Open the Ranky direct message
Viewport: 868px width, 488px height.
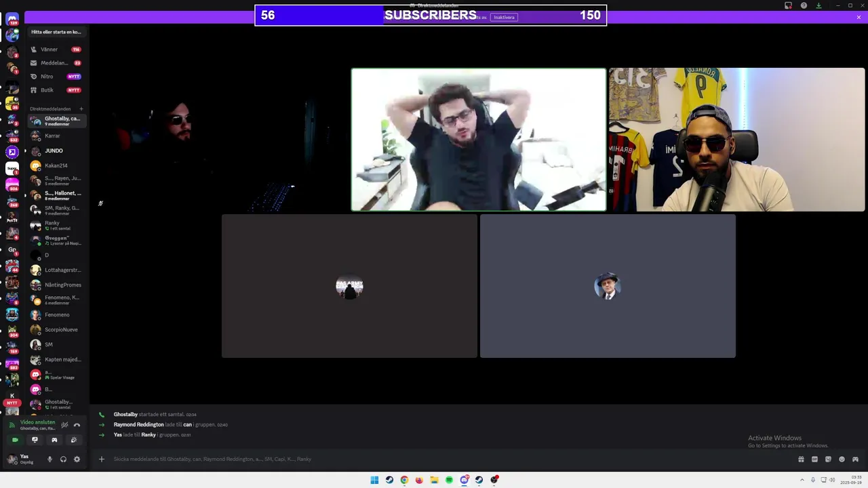pos(56,225)
